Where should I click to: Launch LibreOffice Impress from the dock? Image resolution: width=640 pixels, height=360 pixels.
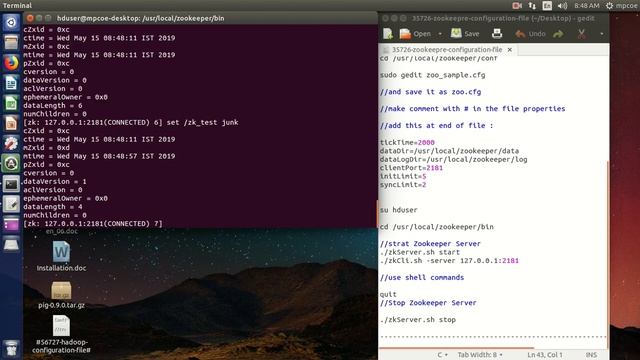coord(11,123)
